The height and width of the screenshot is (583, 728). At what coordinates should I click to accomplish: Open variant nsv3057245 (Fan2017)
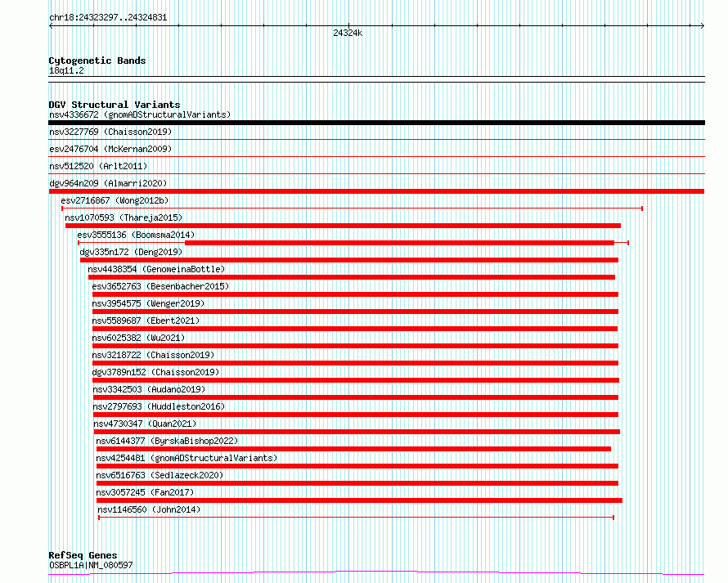click(x=145, y=492)
